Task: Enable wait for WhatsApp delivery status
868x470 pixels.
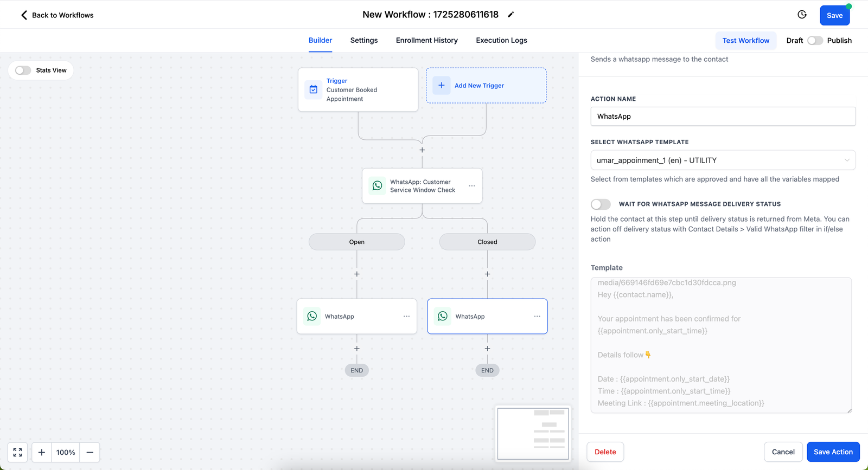Action: (601, 204)
